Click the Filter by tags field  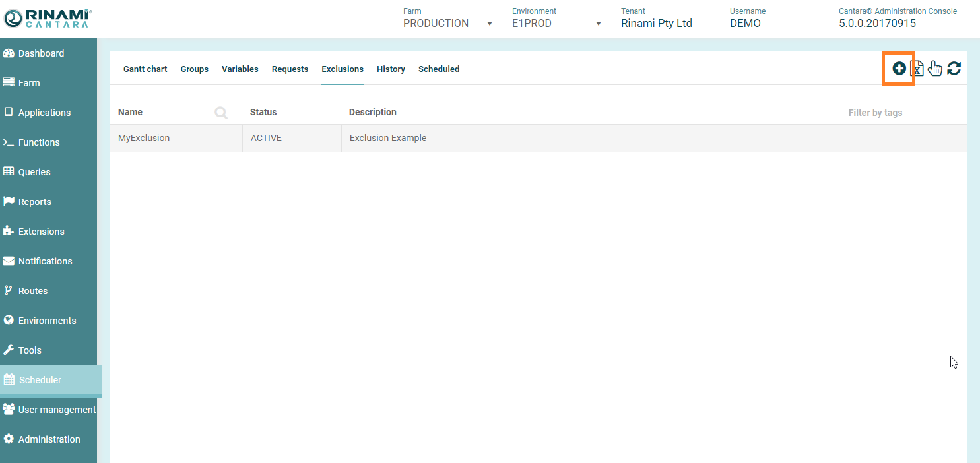tap(875, 113)
